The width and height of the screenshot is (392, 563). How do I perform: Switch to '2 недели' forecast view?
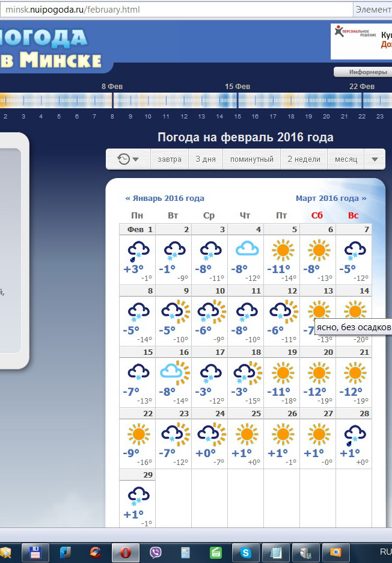pos(304,159)
